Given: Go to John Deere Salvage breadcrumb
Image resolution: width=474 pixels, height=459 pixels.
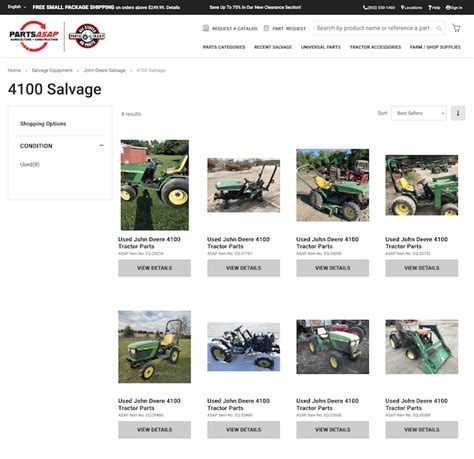Looking at the screenshot, I should pos(105,70).
